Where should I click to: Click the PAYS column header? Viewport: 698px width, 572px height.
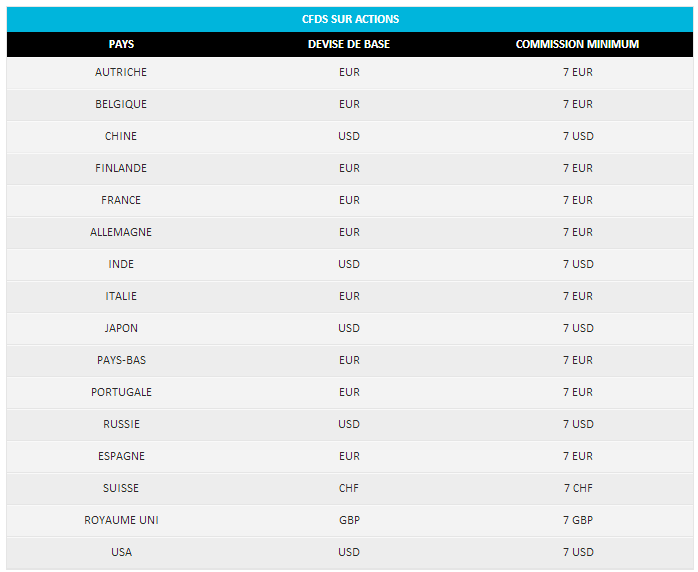121,44
